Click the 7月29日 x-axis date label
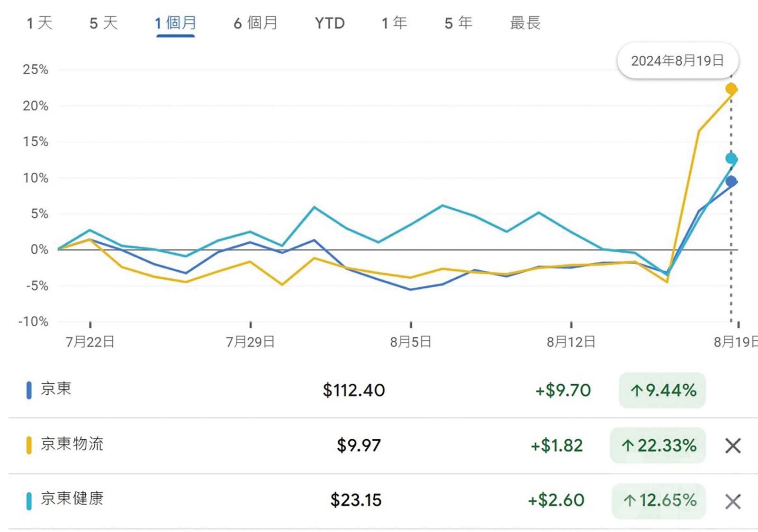 (x=250, y=342)
